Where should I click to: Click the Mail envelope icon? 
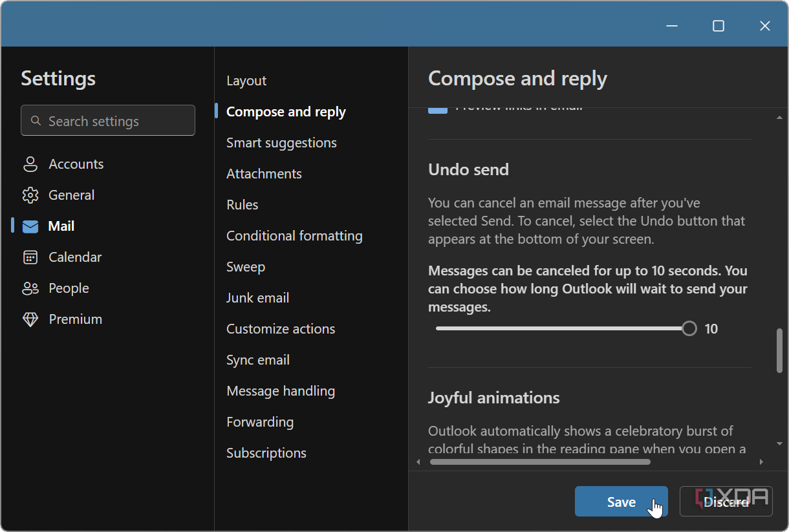30,226
